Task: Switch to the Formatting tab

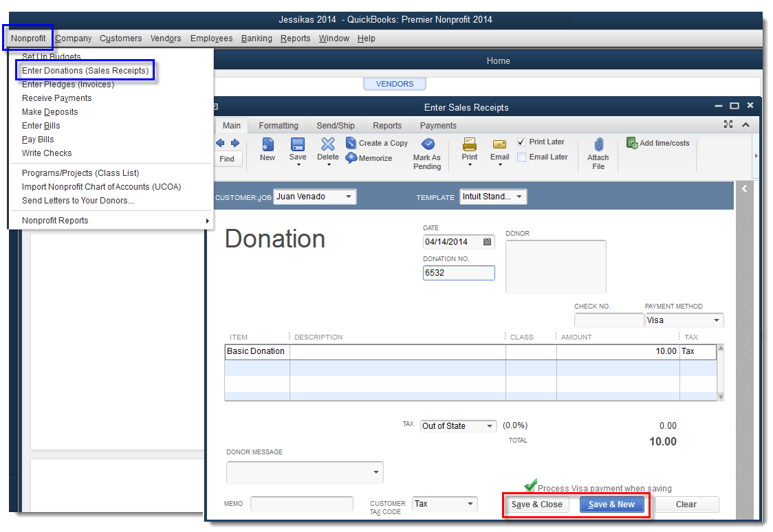Action: [279, 126]
